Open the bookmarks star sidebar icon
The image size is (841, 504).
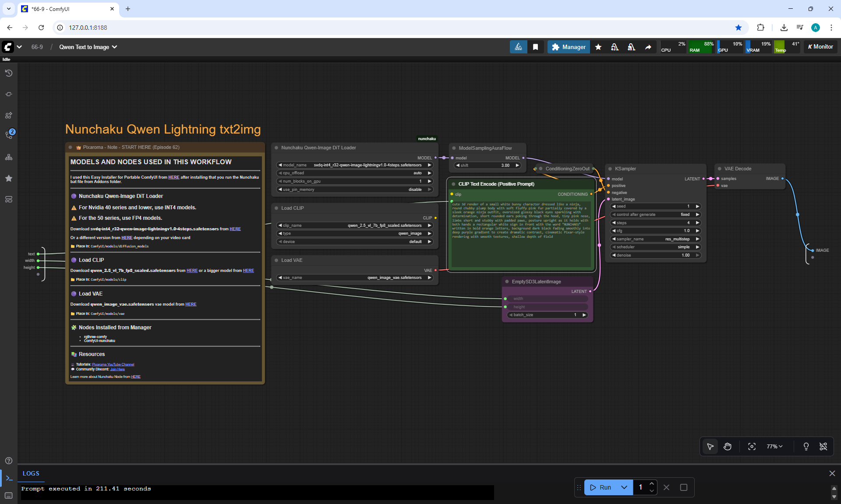(9, 178)
